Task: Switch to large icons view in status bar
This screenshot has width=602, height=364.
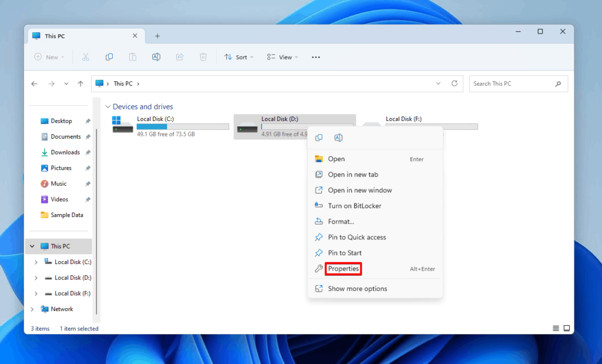Action: (567, 328)
